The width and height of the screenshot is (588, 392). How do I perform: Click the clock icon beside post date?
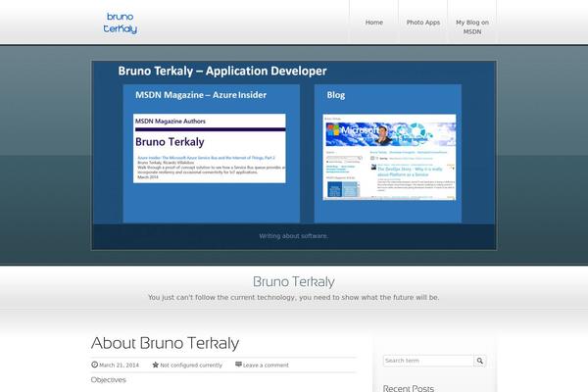94,365
